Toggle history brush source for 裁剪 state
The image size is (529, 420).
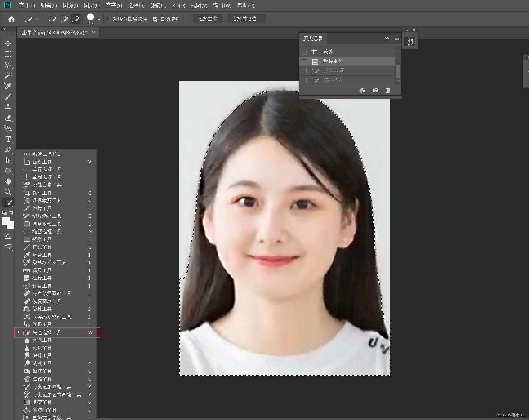[x=304, y=52]
